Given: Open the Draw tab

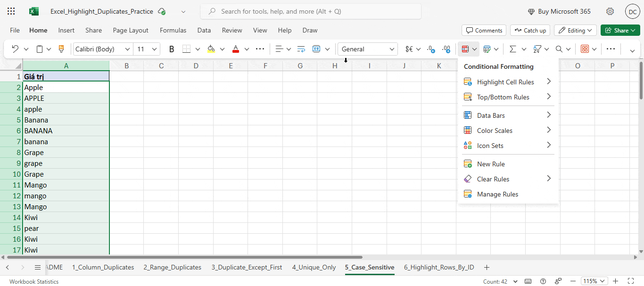Looking at the screenshot, I should [x=310, y=30].
